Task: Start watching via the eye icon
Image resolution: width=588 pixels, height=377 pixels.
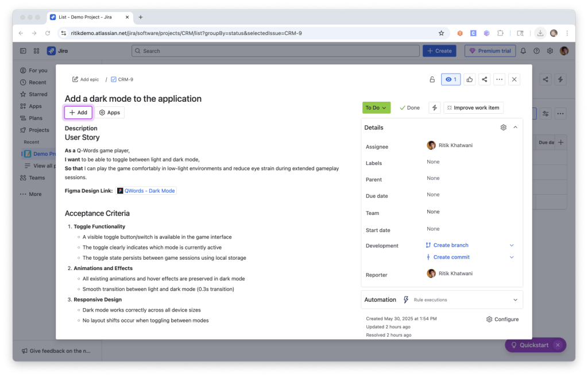Action: coord(450,79)
